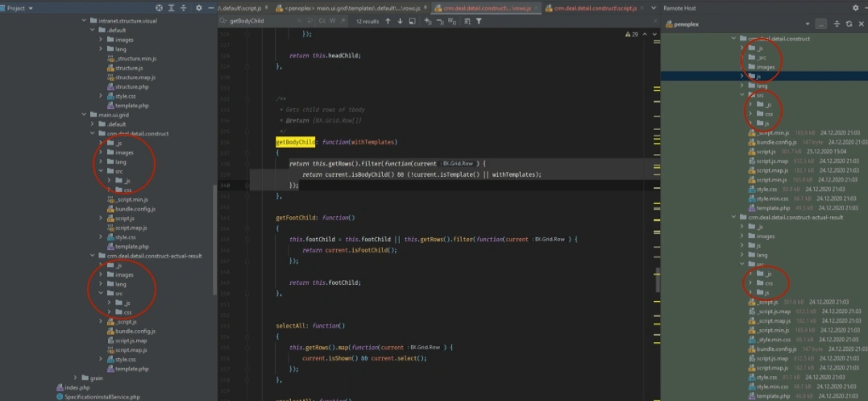Click the filter search results funnel icon
The height and width of the screenshot is (401, 868).
click(x=479, y=21)
